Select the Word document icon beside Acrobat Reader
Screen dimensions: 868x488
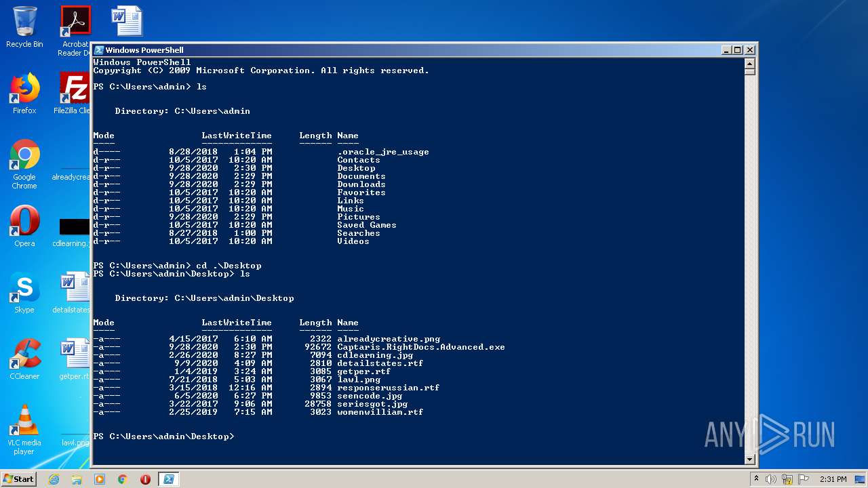(127, 20)
